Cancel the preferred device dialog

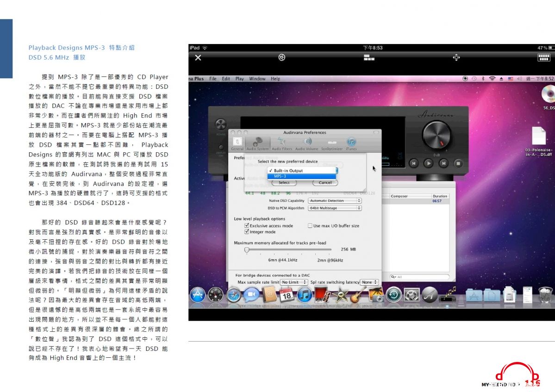(x=325, y=182)
